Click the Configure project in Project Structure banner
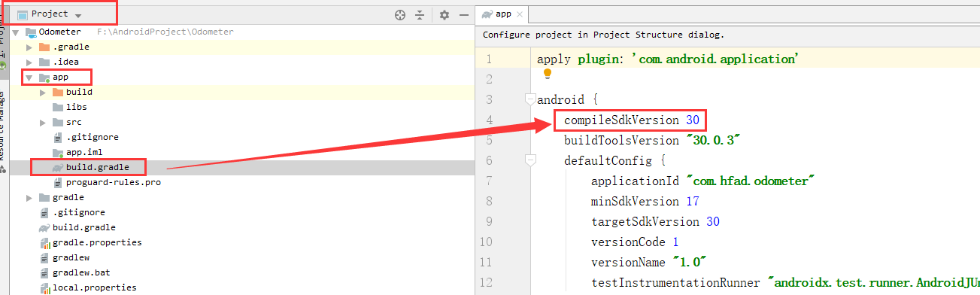 [603, 35]
